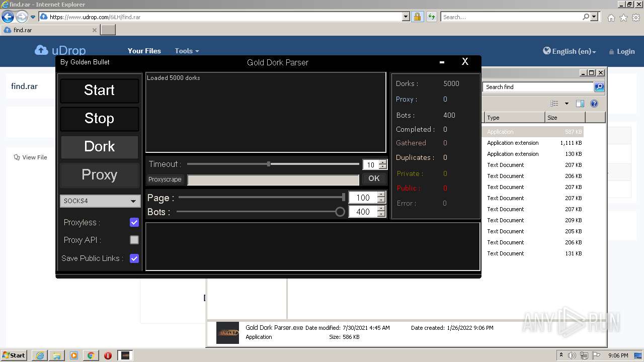Click the Explorer Search find field

[538, 87]
